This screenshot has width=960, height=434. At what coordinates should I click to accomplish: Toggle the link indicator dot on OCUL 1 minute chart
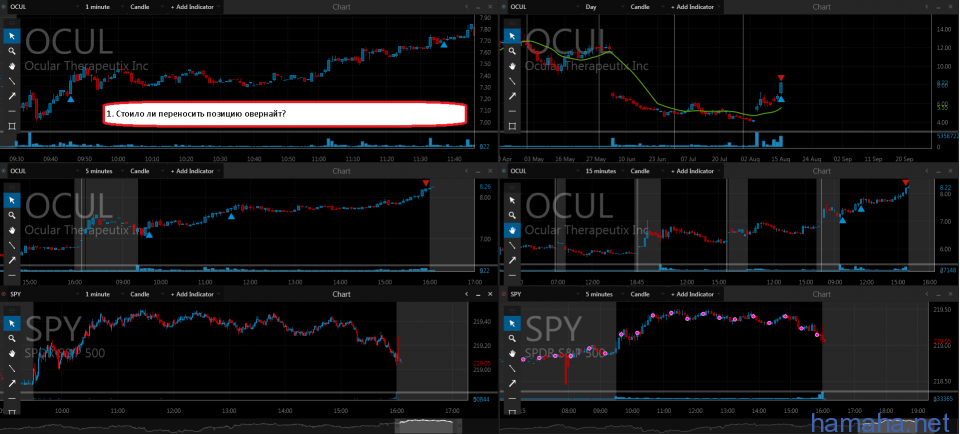4,7
